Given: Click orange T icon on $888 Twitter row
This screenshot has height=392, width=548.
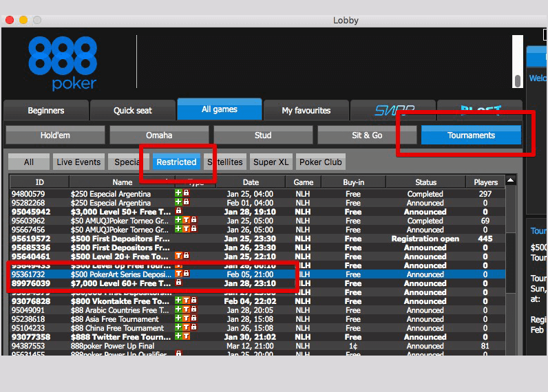Looking at the screenshot, I should (x=186, y=337).
